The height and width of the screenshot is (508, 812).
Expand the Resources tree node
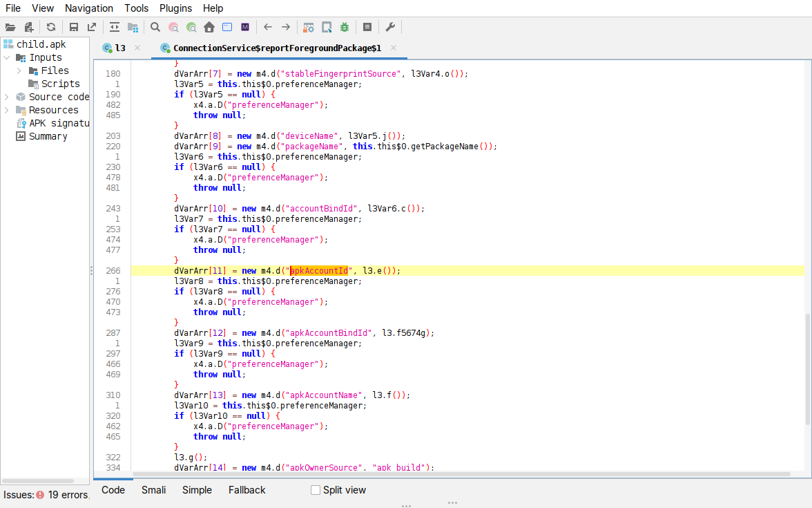[x=7, y=110]
